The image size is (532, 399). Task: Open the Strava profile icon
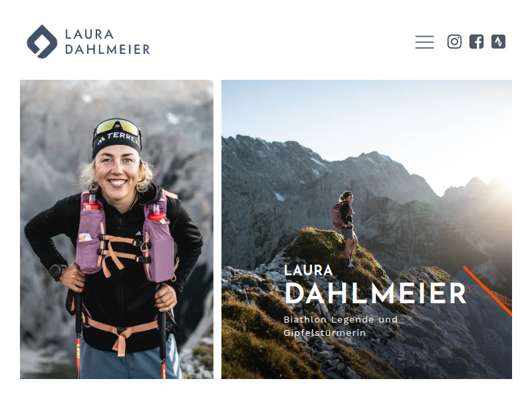point(498,42)
